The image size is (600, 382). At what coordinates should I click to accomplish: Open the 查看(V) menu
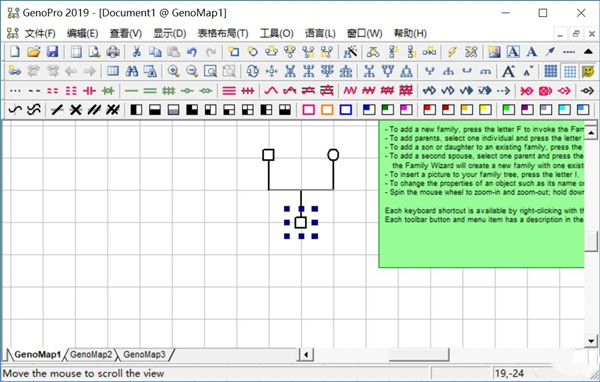tap(126, 34)
